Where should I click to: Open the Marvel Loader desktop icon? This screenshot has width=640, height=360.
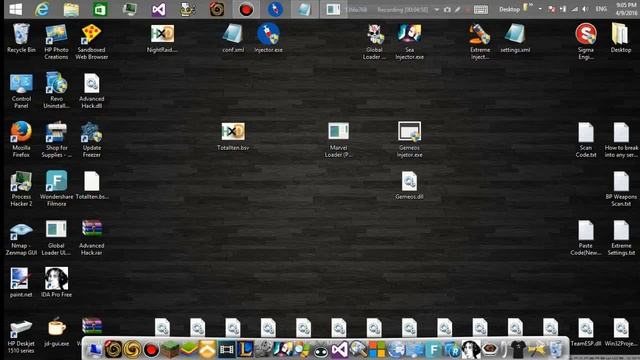338,140
